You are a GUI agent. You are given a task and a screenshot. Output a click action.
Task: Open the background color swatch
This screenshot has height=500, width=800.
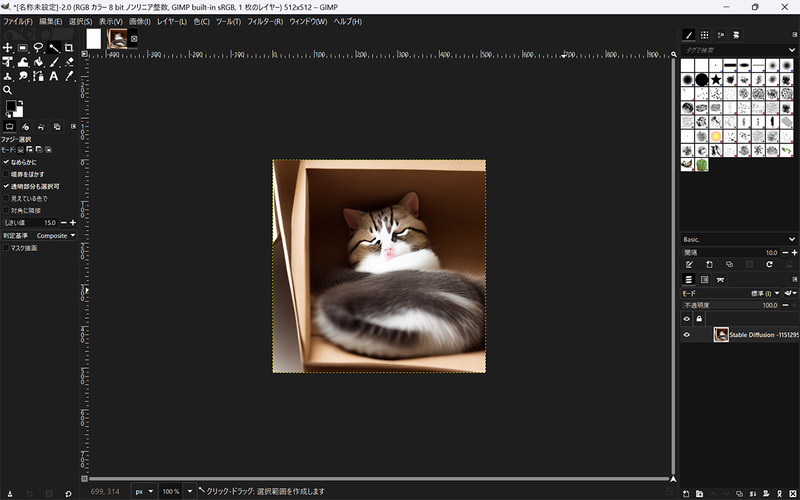click(x=18, y=112)
